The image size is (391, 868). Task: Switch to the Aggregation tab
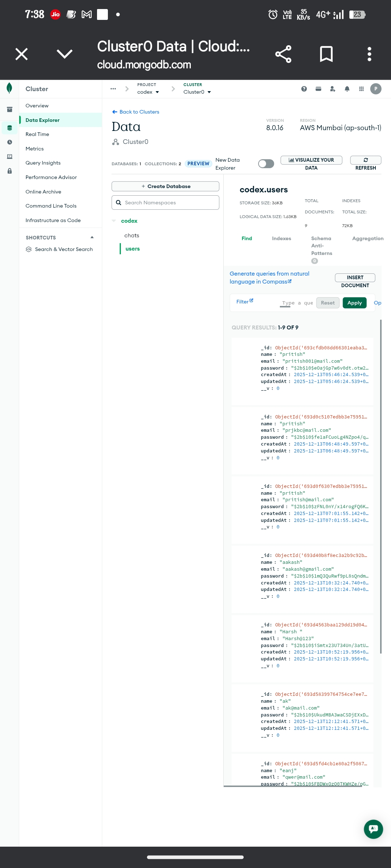(x=368, y=238)
